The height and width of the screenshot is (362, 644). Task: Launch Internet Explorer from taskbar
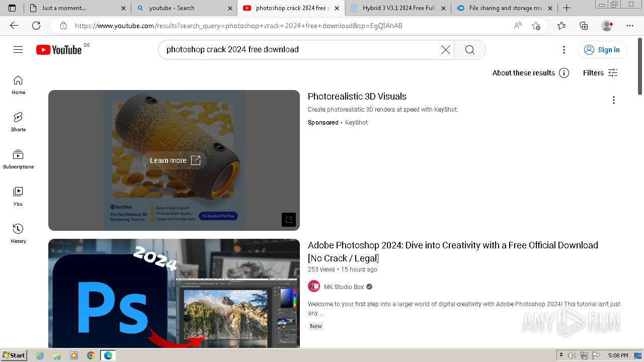click(40, 355)
